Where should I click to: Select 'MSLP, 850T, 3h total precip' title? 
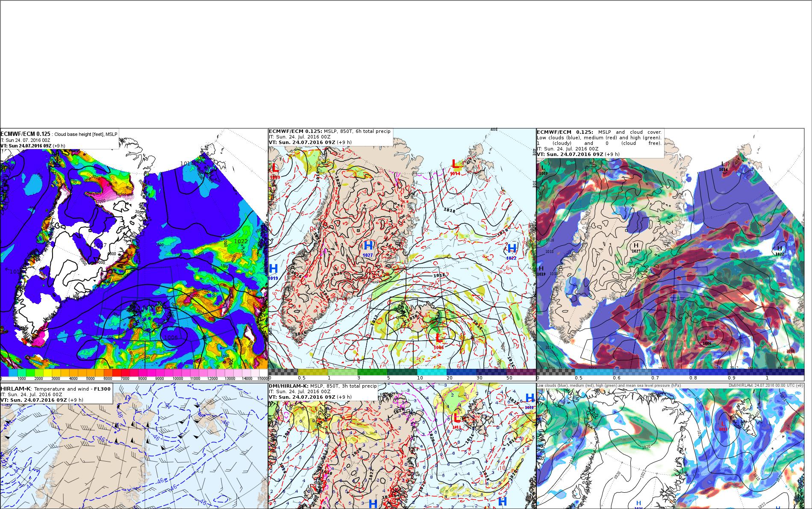(x=344, y=386)
